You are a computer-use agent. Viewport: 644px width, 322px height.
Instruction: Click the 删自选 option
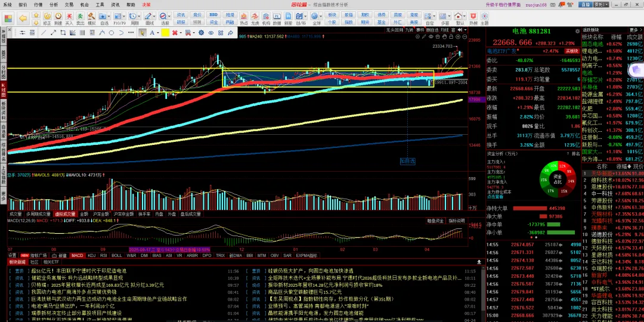point(432,30)
